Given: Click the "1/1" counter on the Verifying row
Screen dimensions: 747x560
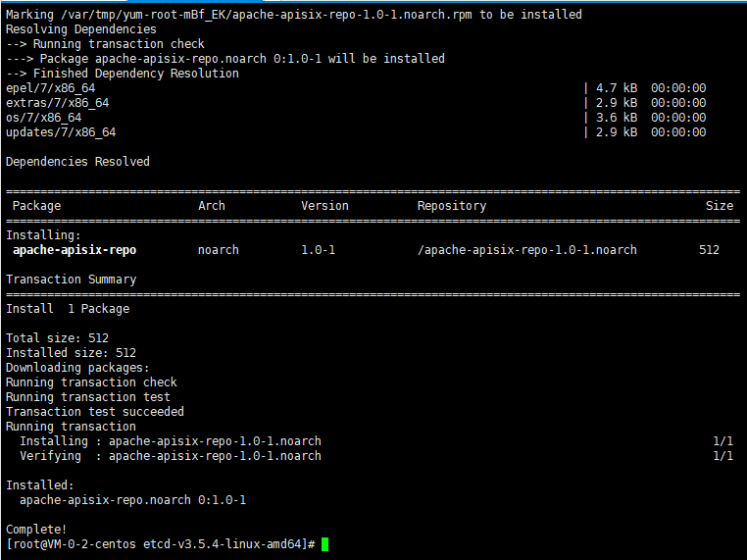Looking at the screenshot, I should coord(722,456).
